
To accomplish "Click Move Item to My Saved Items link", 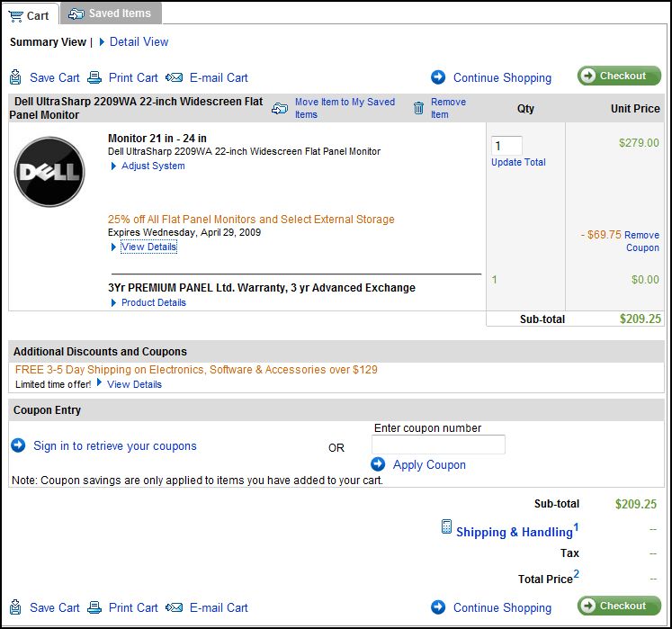I will click(345, 108).
